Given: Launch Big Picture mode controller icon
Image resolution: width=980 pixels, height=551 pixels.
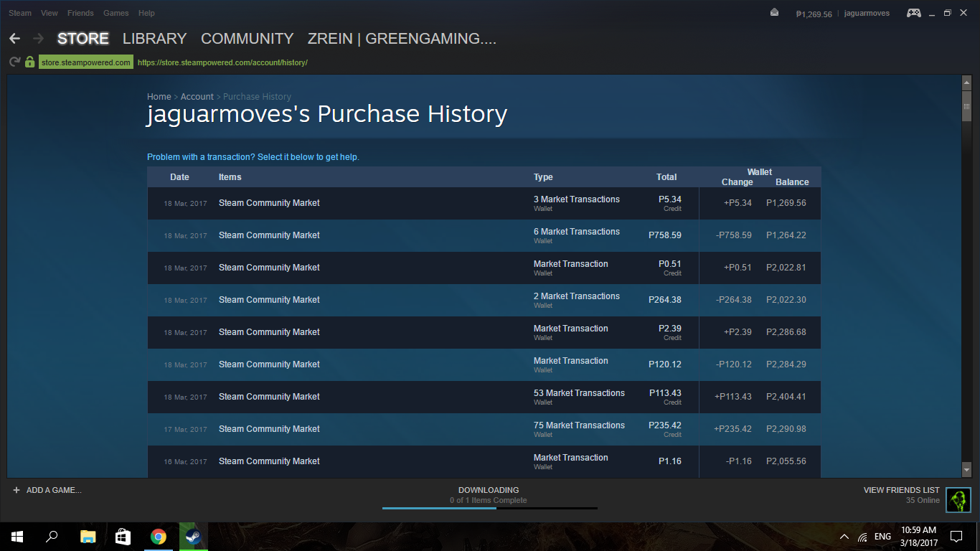Looking at the screenshot, I should pyautogui.click(x=913, y=13).
